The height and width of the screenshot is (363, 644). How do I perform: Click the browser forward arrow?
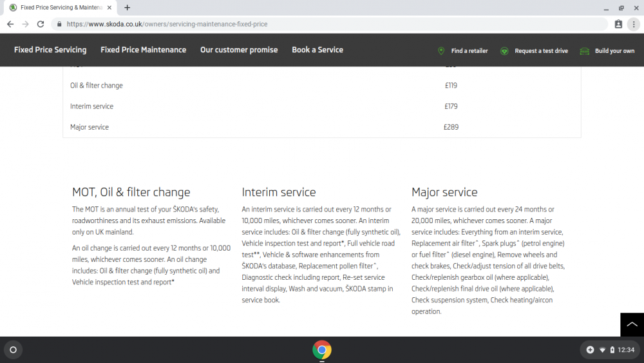pos(26,25)
